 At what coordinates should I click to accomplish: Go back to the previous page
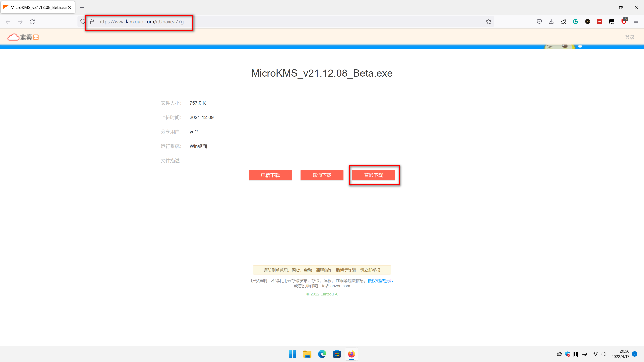point(8,22)
